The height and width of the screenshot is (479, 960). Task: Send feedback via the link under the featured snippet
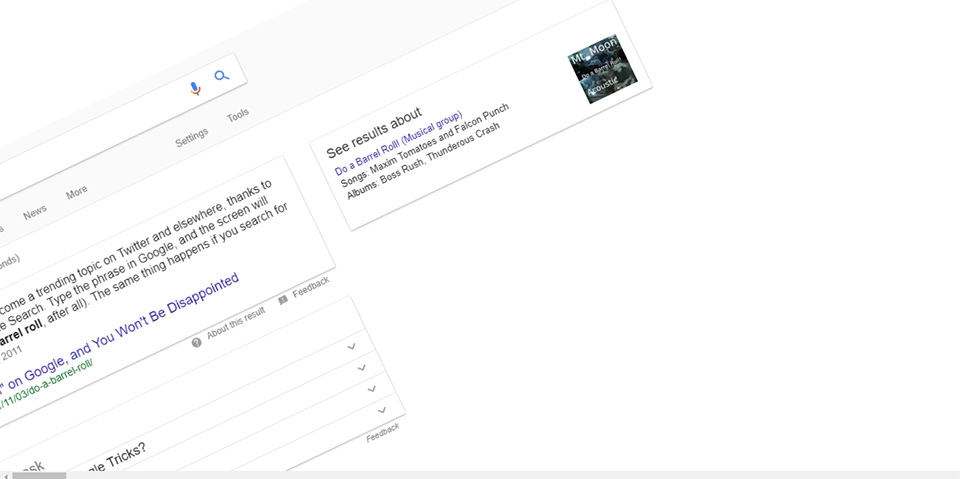311,287
